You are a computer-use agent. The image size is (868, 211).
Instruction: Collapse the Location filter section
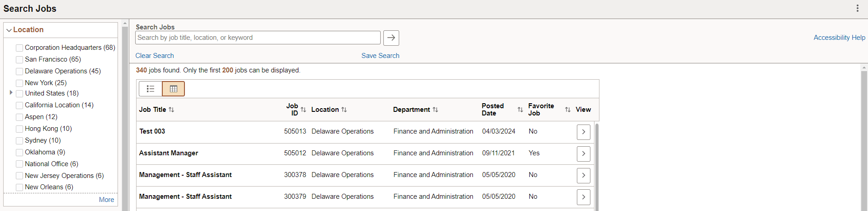pos(9,30)
